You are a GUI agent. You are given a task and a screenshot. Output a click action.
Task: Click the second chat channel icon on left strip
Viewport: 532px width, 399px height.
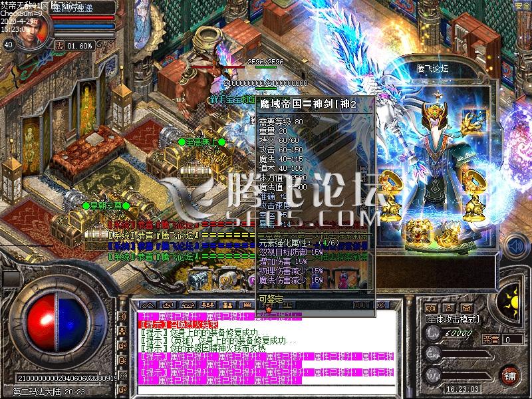[123, 331]
